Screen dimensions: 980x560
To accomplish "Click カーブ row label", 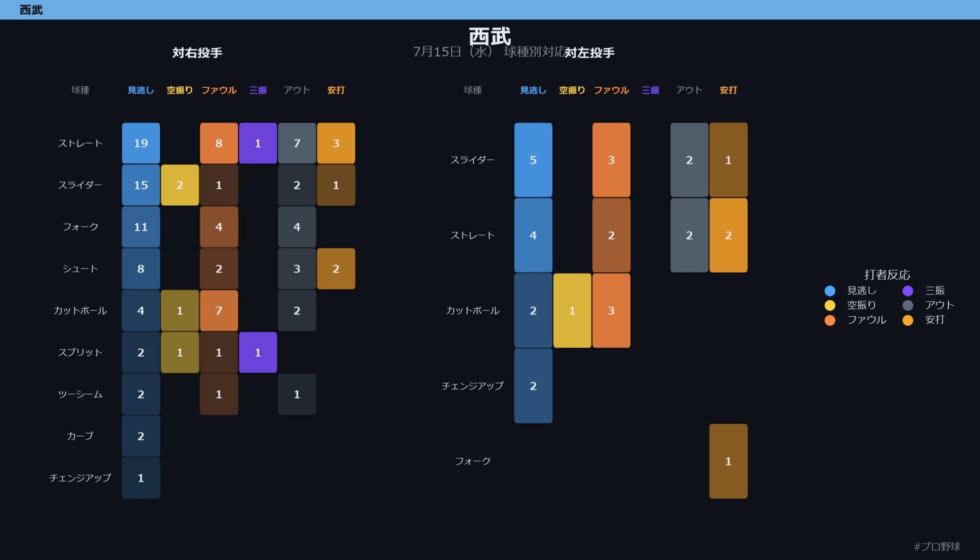I will click(80, 436).
